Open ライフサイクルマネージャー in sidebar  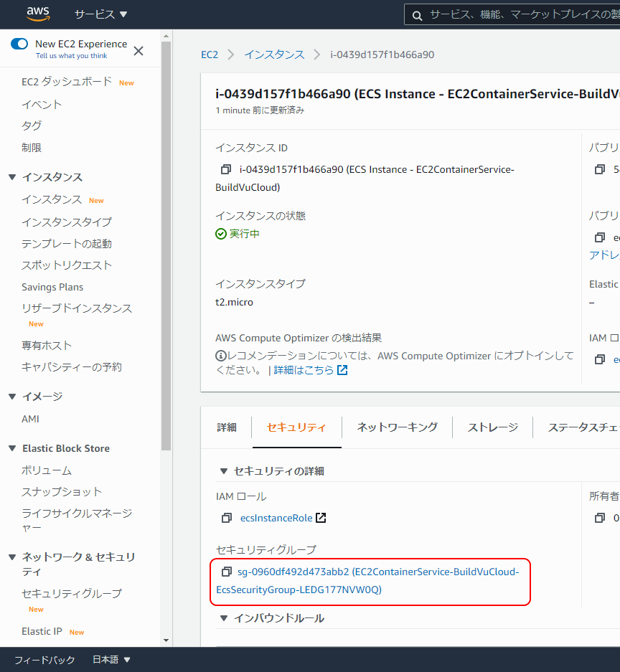[x=77, y=520]
